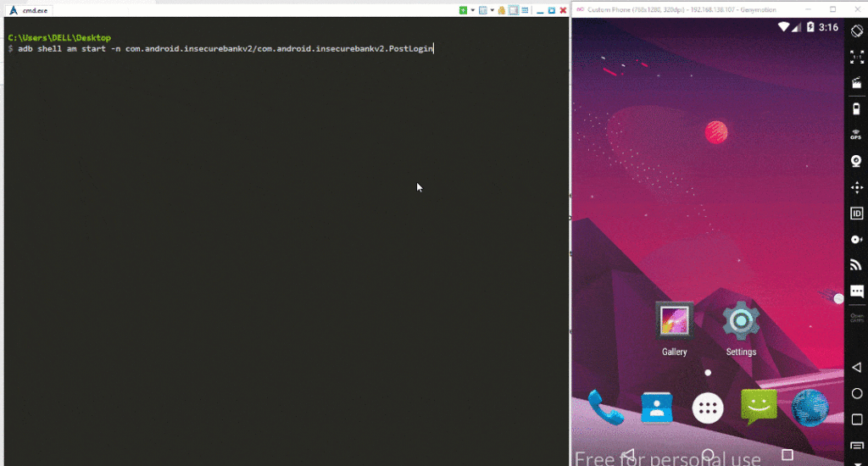868x466 pixels.
Task: Launch the Browser globe icon
Action: point(810,408)
